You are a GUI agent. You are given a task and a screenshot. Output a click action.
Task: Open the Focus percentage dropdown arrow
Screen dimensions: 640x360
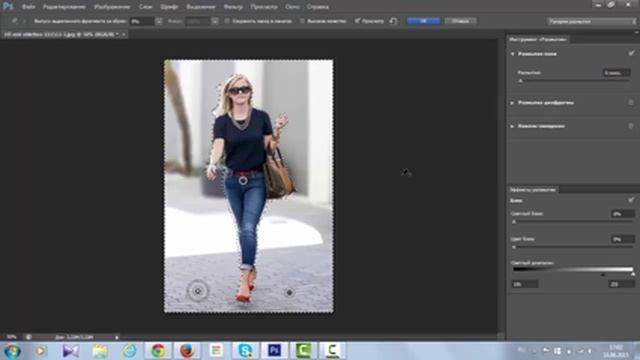[x=214, y=21]
